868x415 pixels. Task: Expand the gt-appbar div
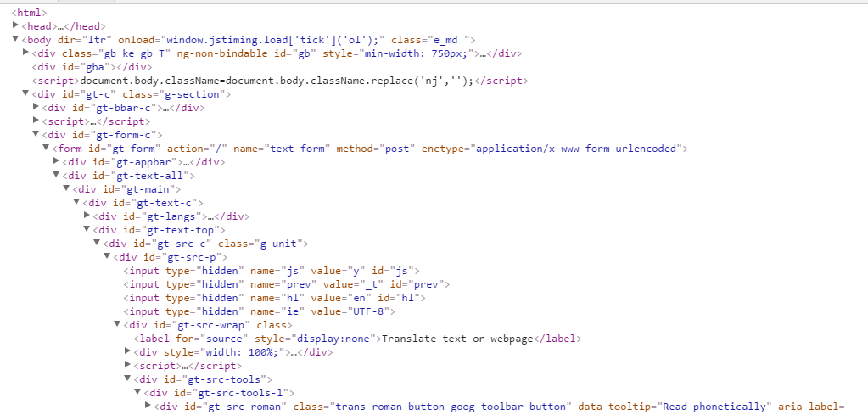point(57,161)
